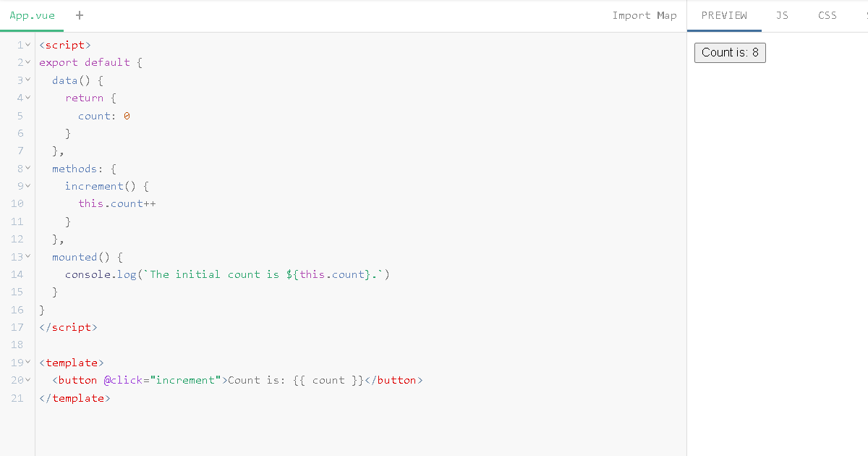This screenshot has width=868, height=456.
Task: Click the closing '</template>' tag
Action: pyautogui.click(x=75, y=398)
